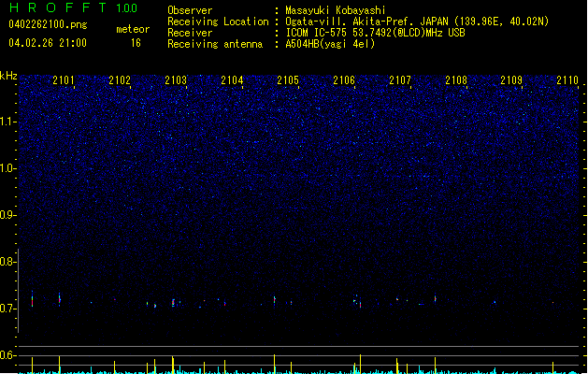
Task: Click the ICOM IC-575 receiver text
Action: pyautogui.click(x=375, y=33)
